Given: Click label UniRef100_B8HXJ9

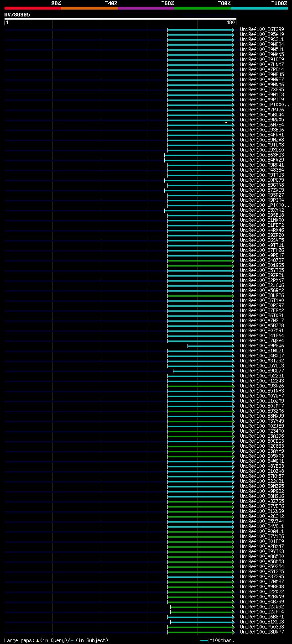Looking at the screenshot, I should pyautogui.click(x=262, y=416).
